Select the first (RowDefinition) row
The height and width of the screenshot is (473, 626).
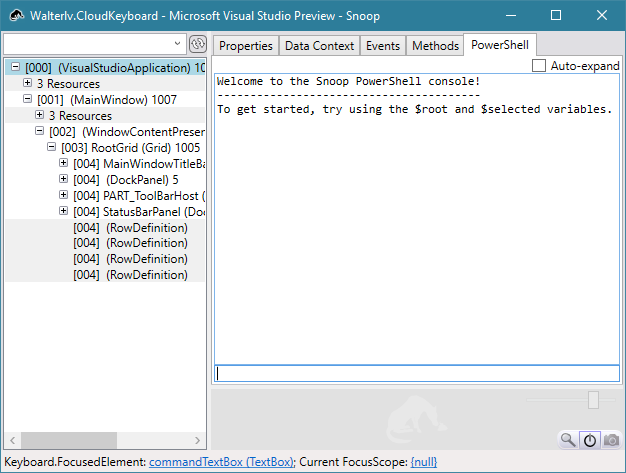(130, 228)
